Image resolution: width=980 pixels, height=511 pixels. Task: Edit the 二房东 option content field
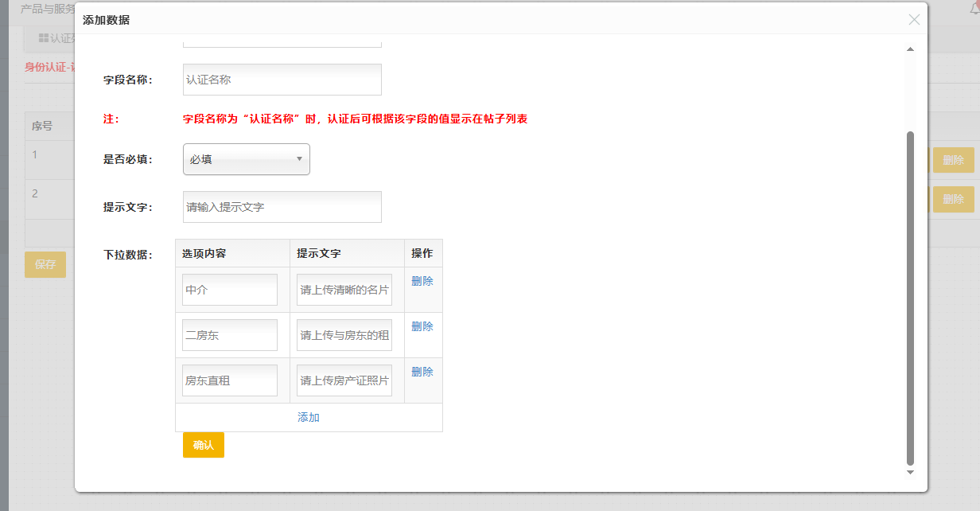pos(229,335)
